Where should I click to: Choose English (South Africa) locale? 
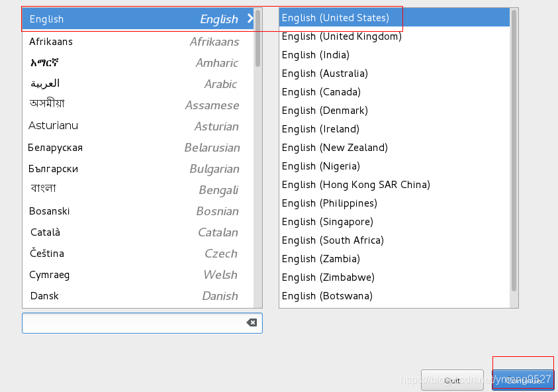coord(395,240)
